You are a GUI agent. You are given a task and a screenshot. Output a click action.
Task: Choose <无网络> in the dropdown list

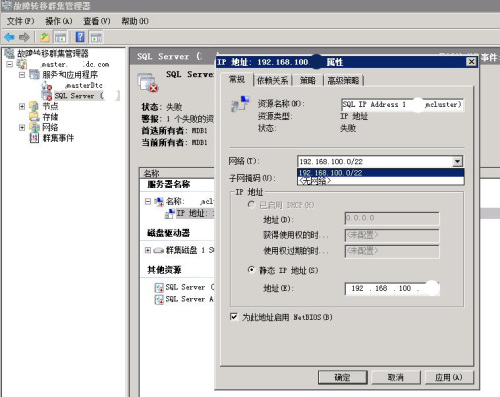coord(380,181)
